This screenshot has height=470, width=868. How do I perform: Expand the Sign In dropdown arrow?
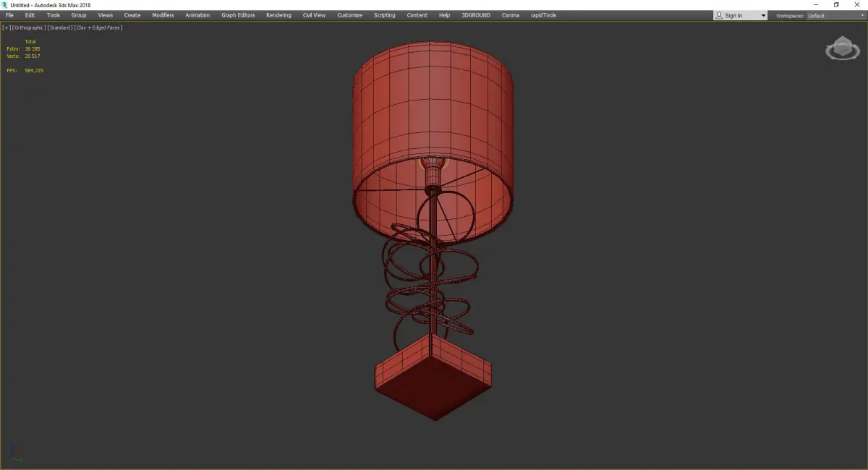coord(763,15)
